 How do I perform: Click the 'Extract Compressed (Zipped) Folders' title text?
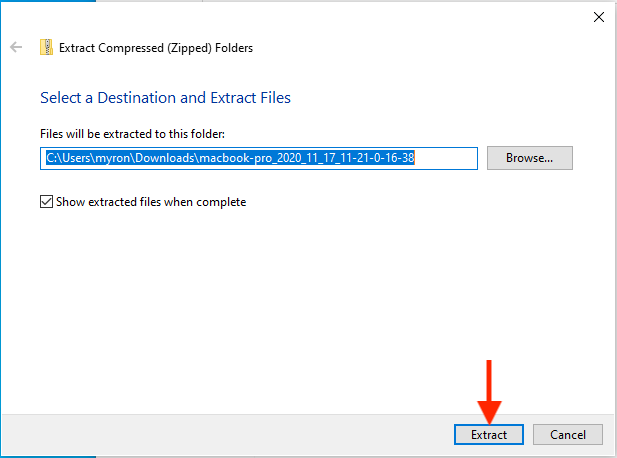pyautogui.click(x=156, y=48)
